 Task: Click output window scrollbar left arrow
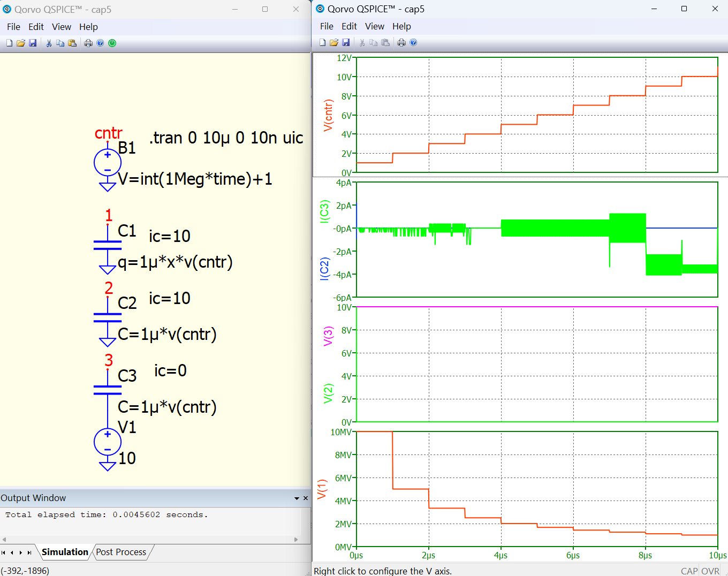[x=4, y=540]
